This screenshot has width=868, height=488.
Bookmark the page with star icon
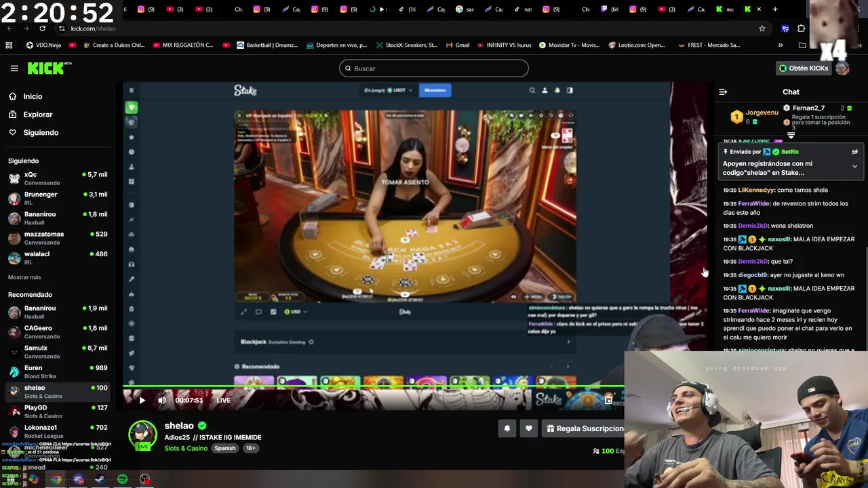(x=762, y=28)
